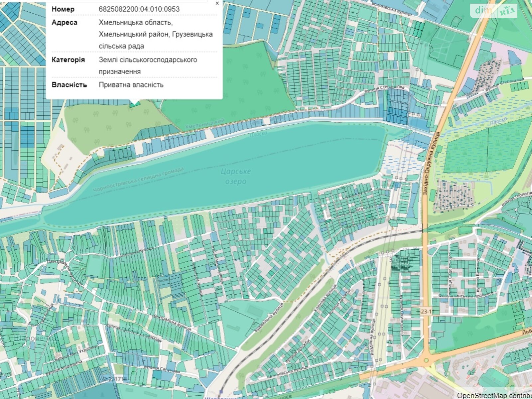
Task: Click the 'Чорноострівська селищна громада' map label
Action: (x=138, y=180)
